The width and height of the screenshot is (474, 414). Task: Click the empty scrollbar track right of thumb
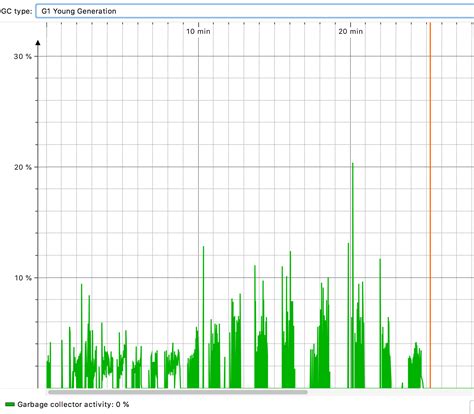click(390, 392)
